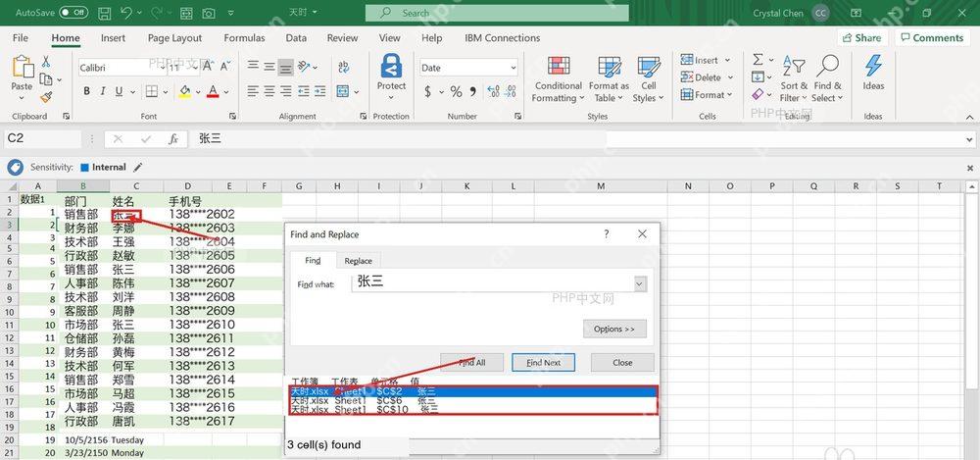Toggle Align Right

coord(285,91)
